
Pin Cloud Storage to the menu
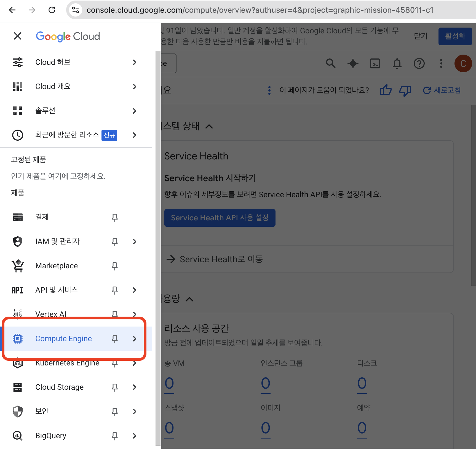tap(115, 387)
